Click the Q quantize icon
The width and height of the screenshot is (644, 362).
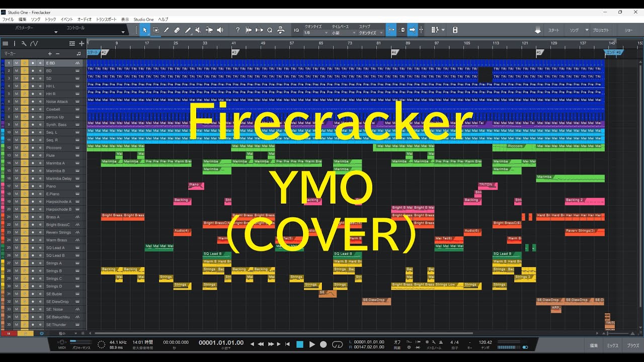[x=270, y=30]
